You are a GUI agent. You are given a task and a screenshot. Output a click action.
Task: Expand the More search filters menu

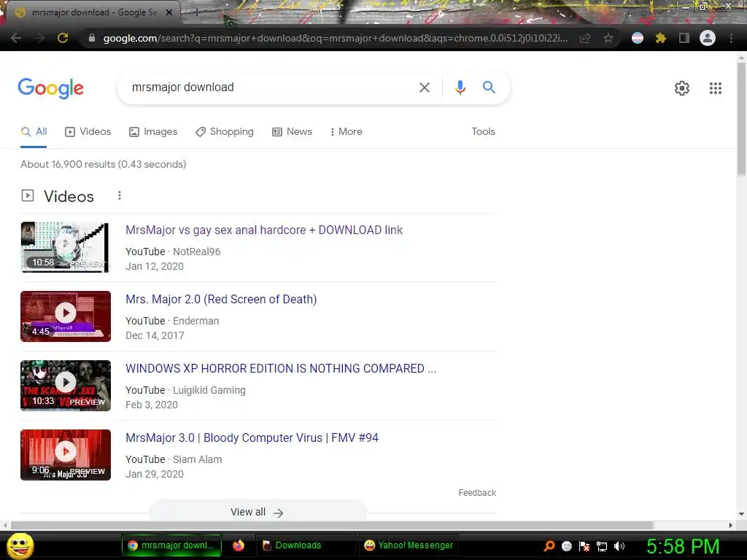click(x=346, y=132)
